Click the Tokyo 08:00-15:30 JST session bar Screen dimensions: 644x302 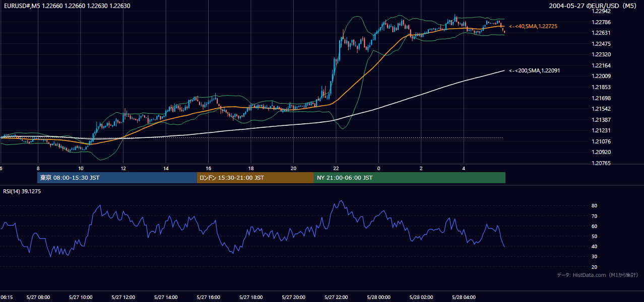click(117, 178)
